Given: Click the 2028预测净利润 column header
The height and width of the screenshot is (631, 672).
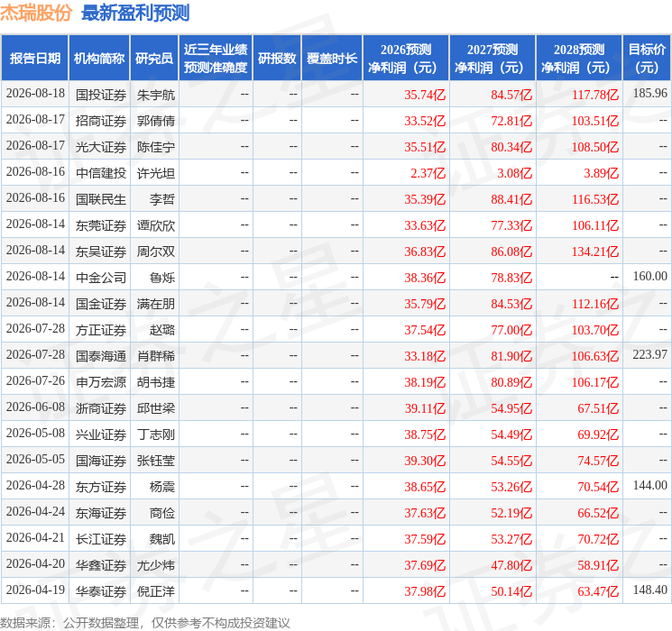Looking at the screenshot, I should [x=579, y=59].
